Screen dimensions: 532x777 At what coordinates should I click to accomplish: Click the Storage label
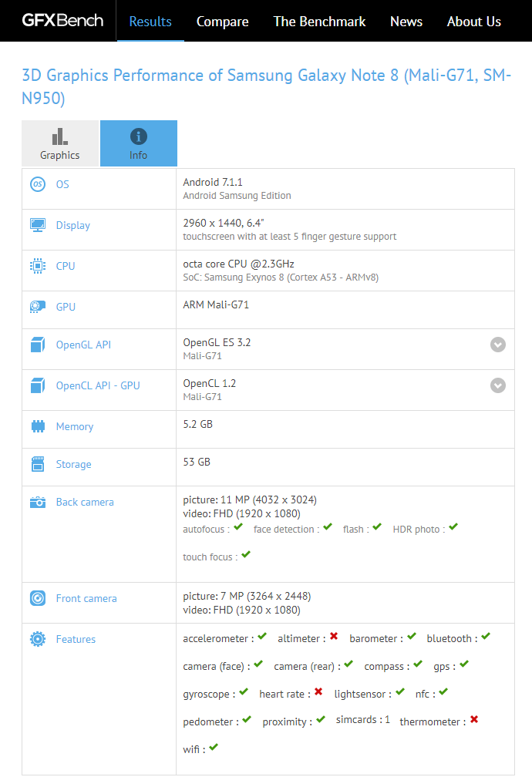[x=73, y=464]
